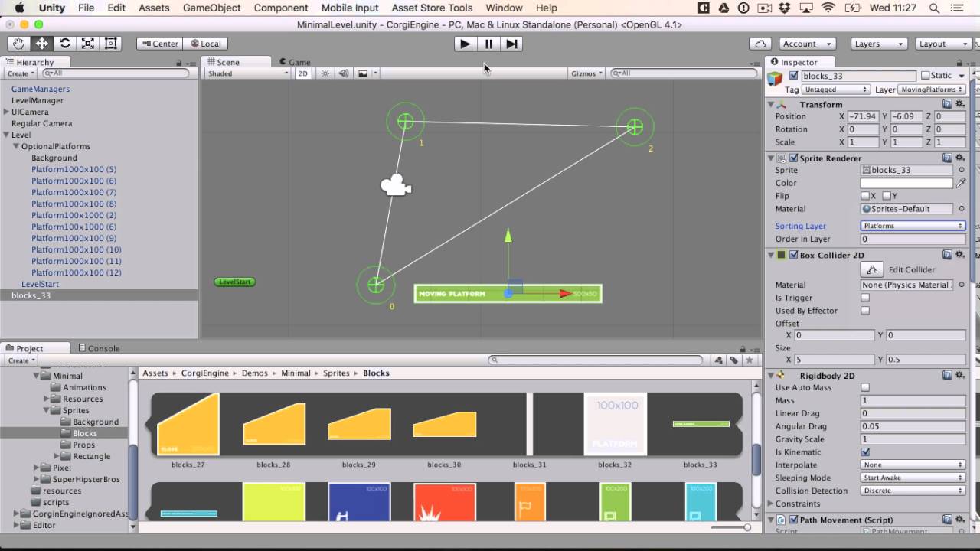Click Edit Collider icon button
This screenshot has height=551, width=980.
[872, 269]
